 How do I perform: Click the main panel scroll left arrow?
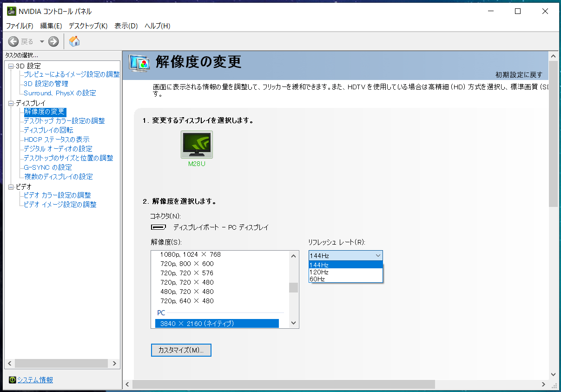point(128,384)
